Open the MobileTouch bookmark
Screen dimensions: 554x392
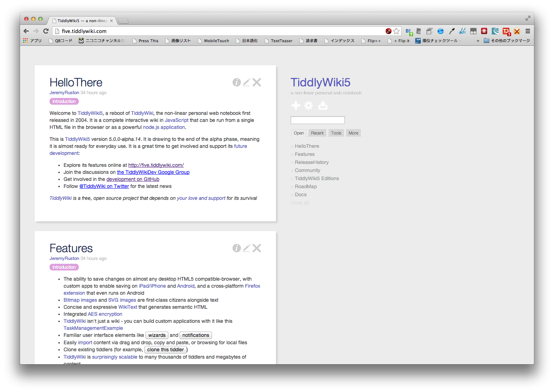(213, 41)
